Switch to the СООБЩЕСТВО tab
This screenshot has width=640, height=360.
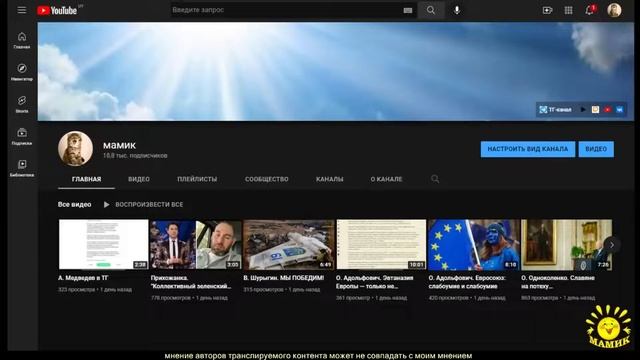(267, 179)
